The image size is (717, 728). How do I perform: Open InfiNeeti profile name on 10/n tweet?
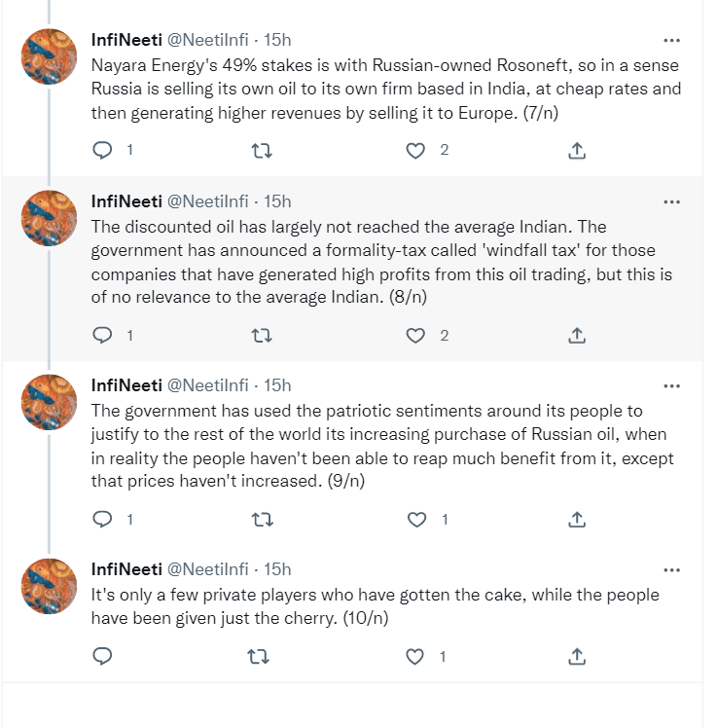(x=127, y=568)
